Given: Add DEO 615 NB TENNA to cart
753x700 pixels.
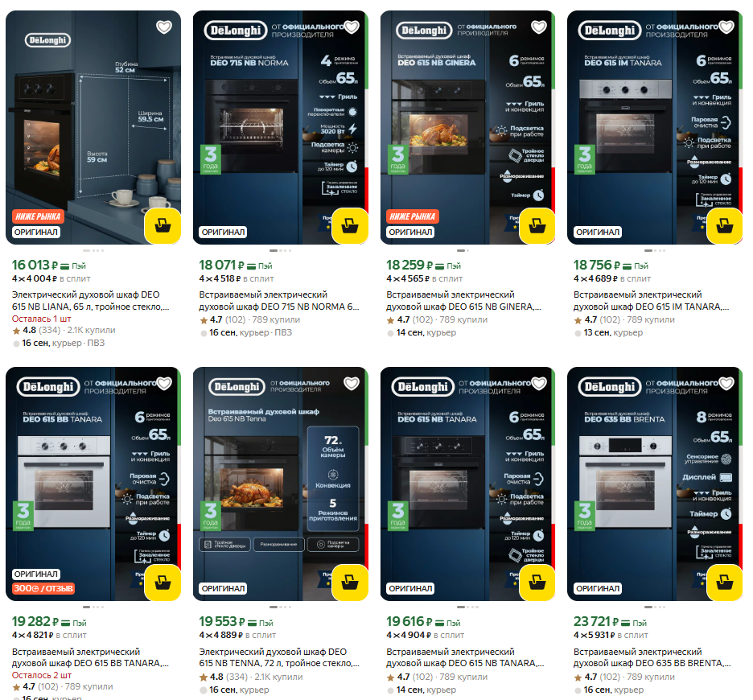Looking at the screenshot, I should [350, 583].
